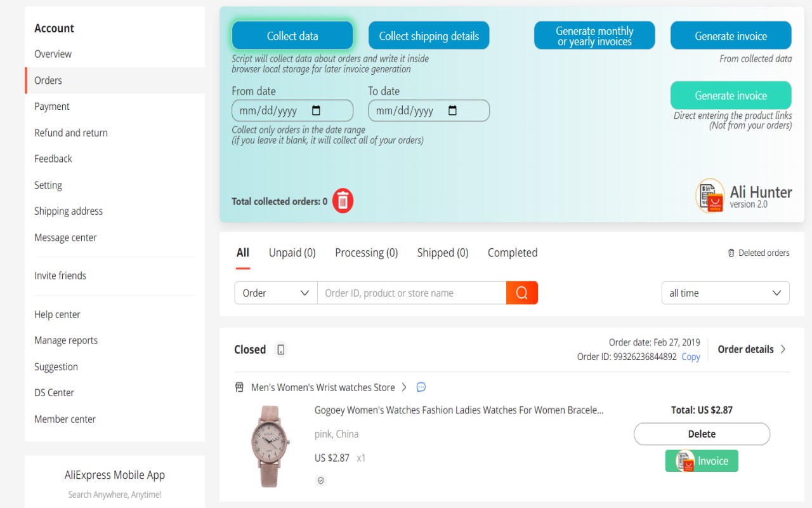Select the Unpaid (0) tab
Image resolution: width=812 pixels, height=508 pixels.
click(x=292, y=253)
